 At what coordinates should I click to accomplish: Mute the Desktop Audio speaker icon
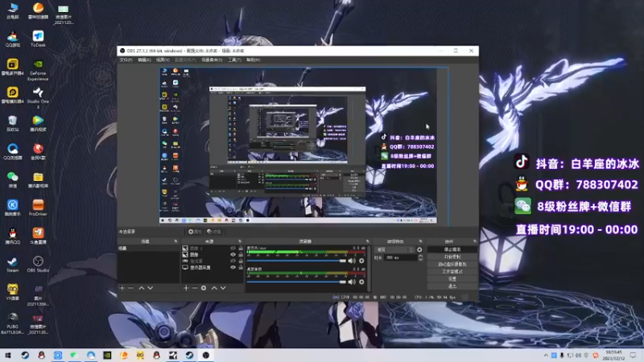(352, 282)
